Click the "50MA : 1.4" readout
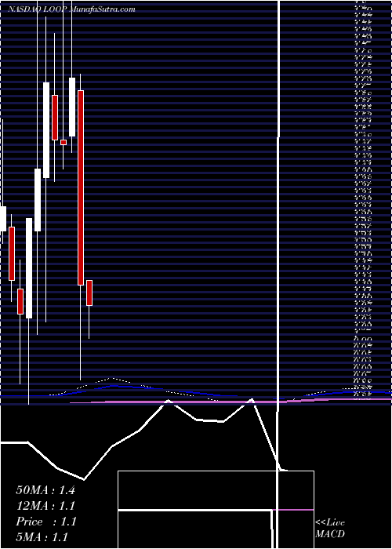392x549 pixels. pos(45,490)
